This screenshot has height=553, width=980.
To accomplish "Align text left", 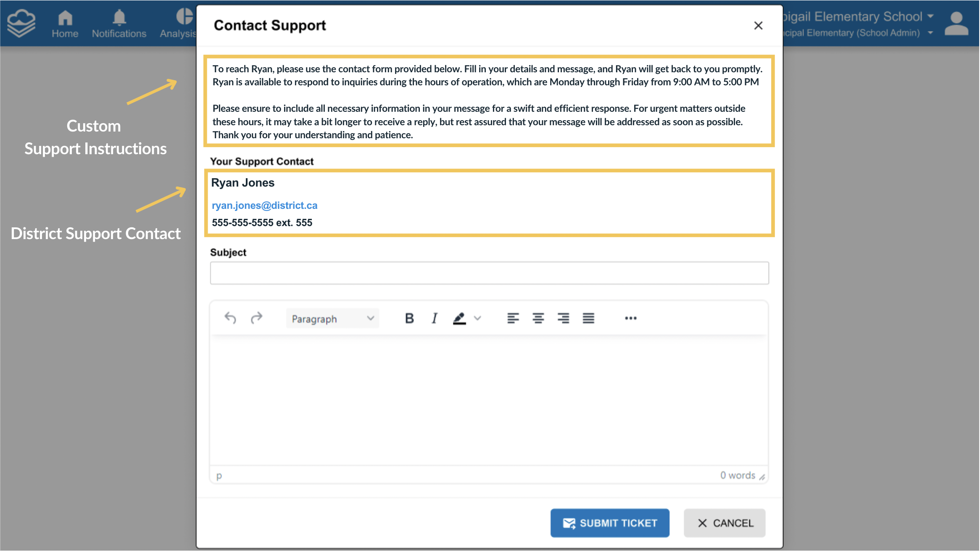I will [513, 319].
